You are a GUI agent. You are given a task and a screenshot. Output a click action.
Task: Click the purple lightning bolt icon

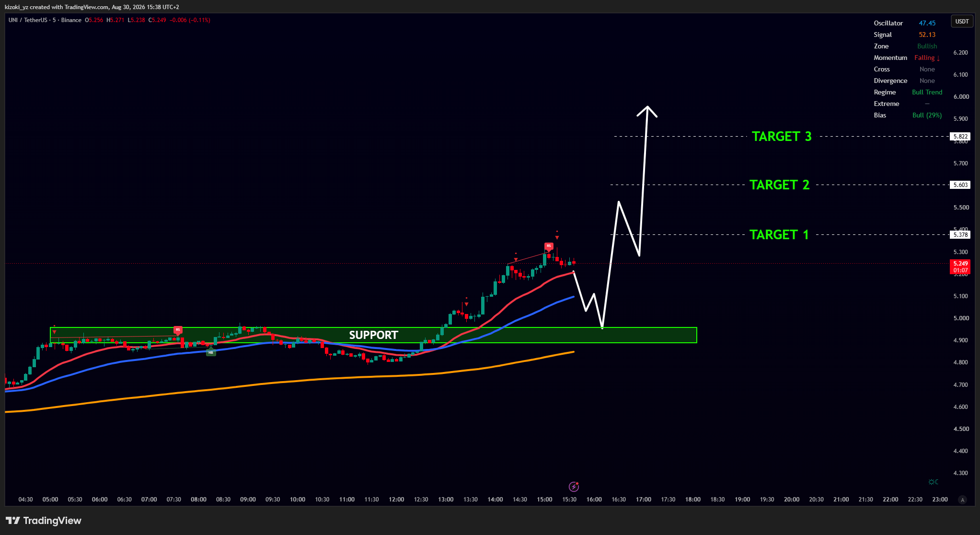574,487
